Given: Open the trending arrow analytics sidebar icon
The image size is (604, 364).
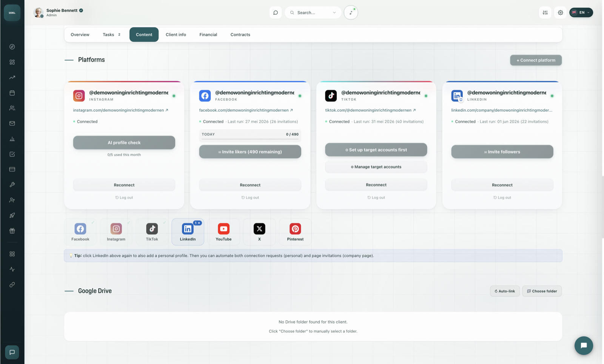Looking at the screenshot, I should (x=12, y=77).
